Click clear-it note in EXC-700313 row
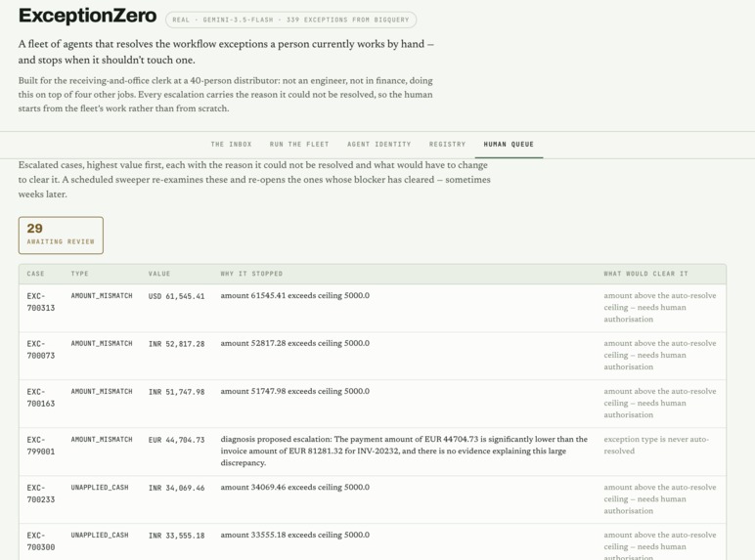This screenshot has width=755, height=560. [x=660, y=307]
